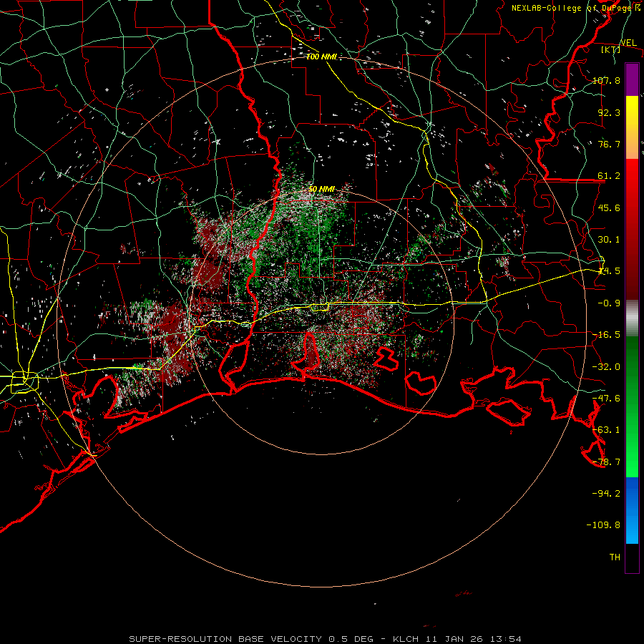Select the -109.8 value on velocity scale
The height and width of the screenshot is (644, 644).
(x=603, y=525)
